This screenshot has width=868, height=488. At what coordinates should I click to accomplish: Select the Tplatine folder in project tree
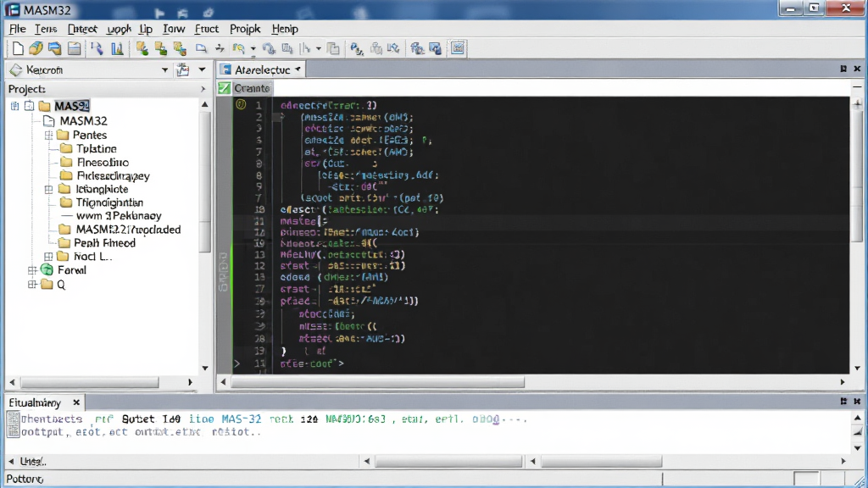pyautogui.click(x=97, y=148)
